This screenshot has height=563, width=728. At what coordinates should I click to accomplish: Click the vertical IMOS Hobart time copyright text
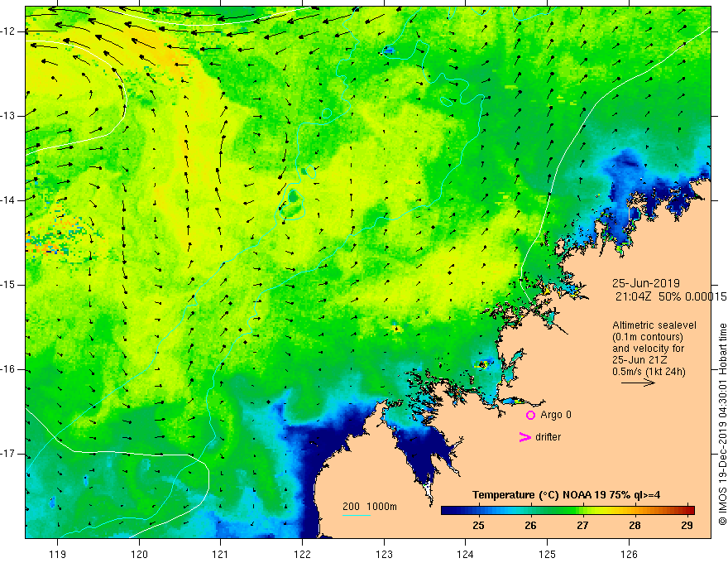[x=722, y=425]
